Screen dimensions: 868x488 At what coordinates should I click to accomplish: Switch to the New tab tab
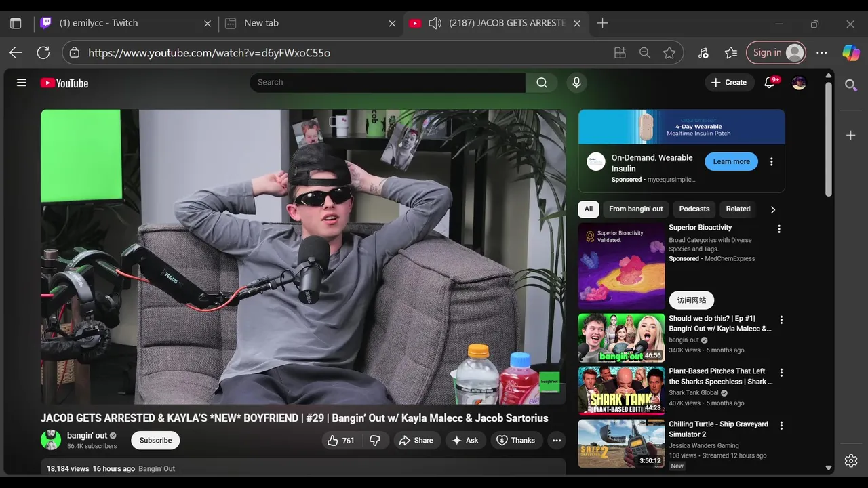pyautogui.click(x=310, y=23)
